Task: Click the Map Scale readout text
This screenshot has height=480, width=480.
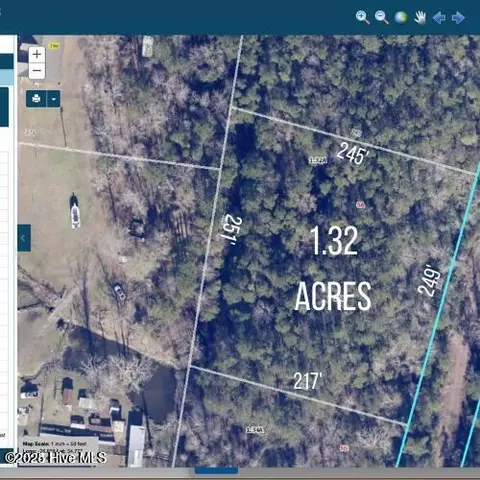Action: [54, 444]
